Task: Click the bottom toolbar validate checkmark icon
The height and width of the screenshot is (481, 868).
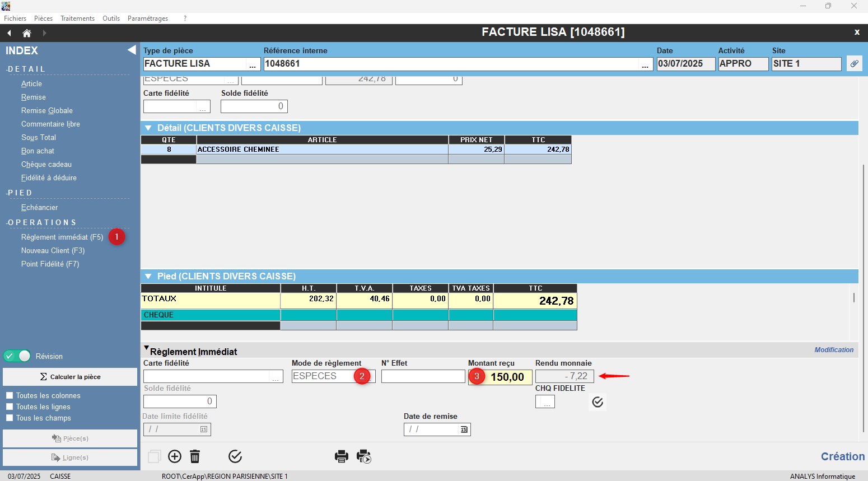Action: (x=235, y=456)
